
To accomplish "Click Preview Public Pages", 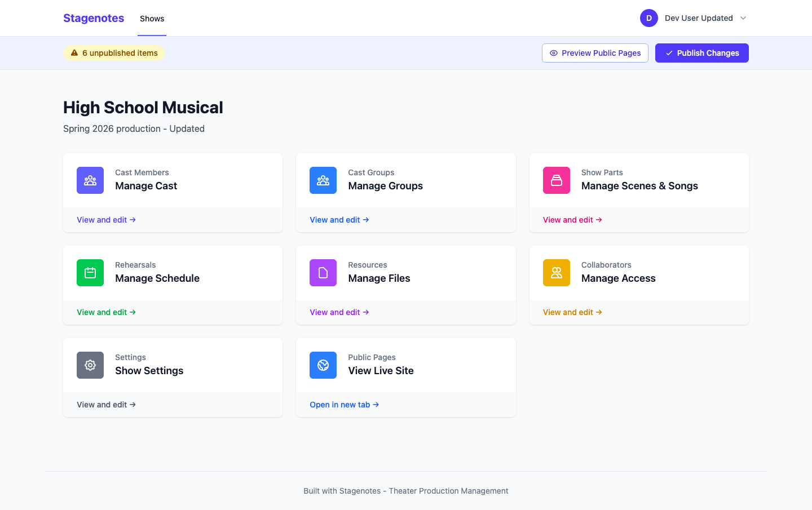I will [x=595, y=53].
